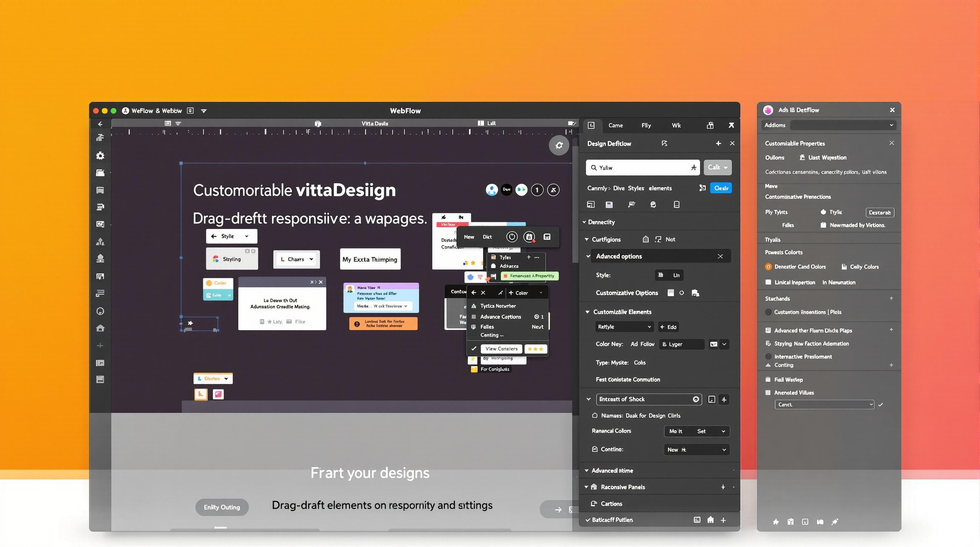
Task: Click the circled number 1 icon on canvas
Action: pyautogui.click(x=537, y=189)
